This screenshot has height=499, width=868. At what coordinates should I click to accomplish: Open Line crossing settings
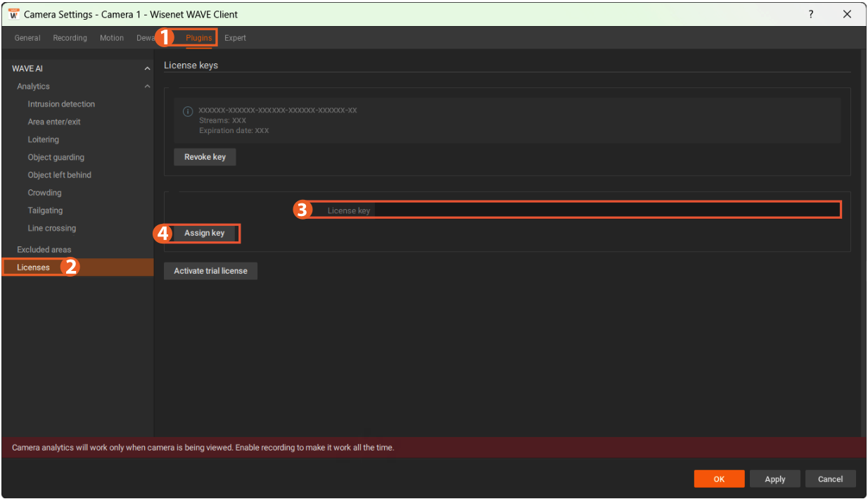pos(52,228)
